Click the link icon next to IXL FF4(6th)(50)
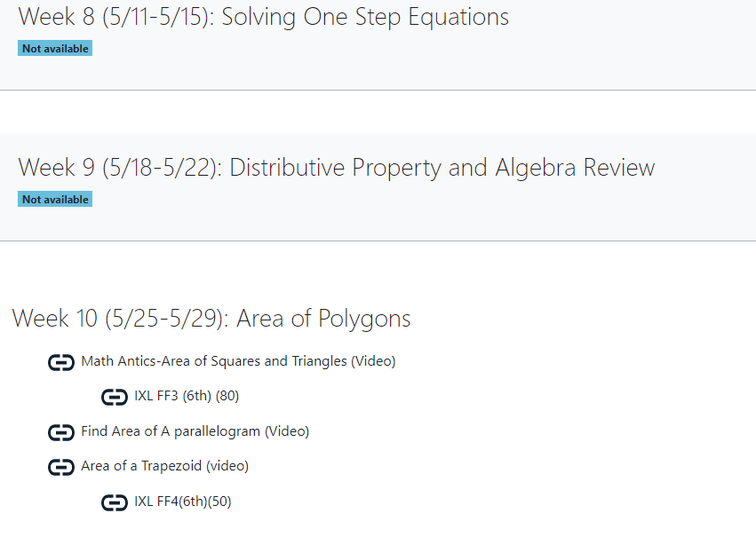This screenshot has height=537, width=756. pos(115,502)
